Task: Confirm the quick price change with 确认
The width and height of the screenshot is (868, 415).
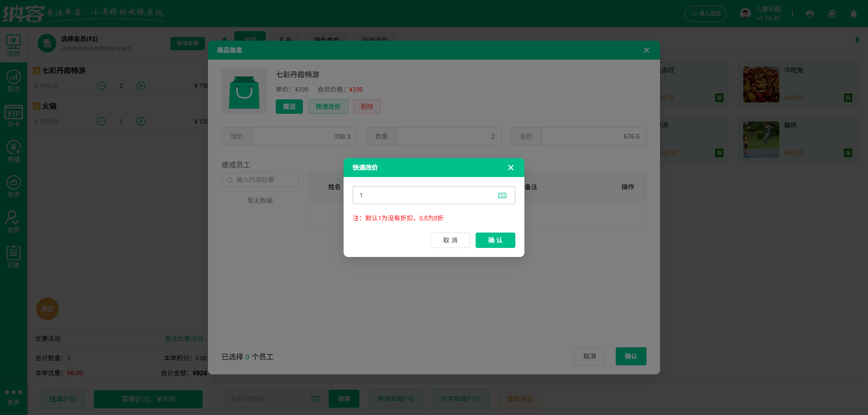Action: (495, 240)
